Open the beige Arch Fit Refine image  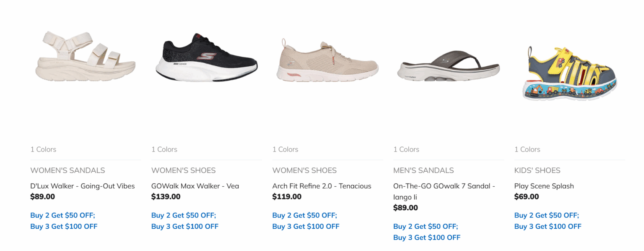pos(327,60)
